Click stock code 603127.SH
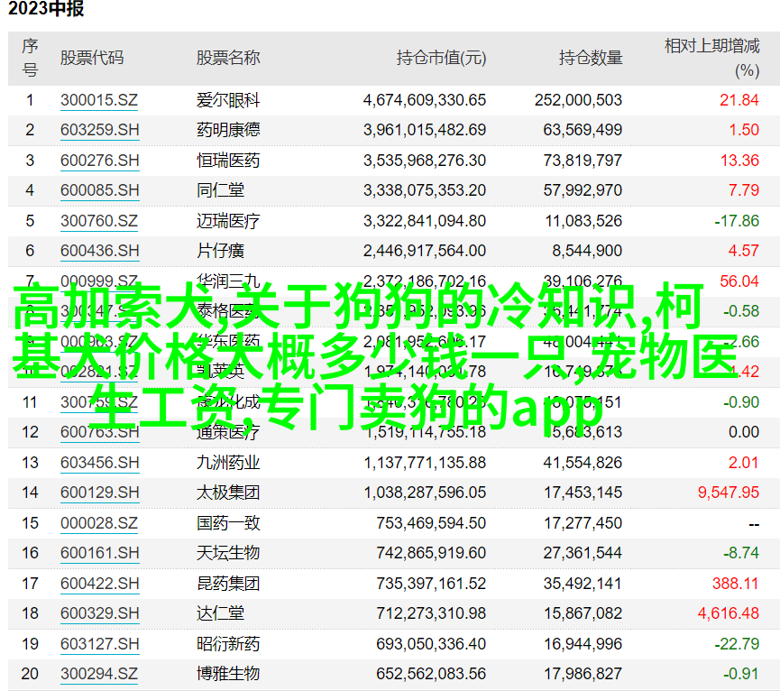Screen dimensions: 780x700 [x=99, y=644]
